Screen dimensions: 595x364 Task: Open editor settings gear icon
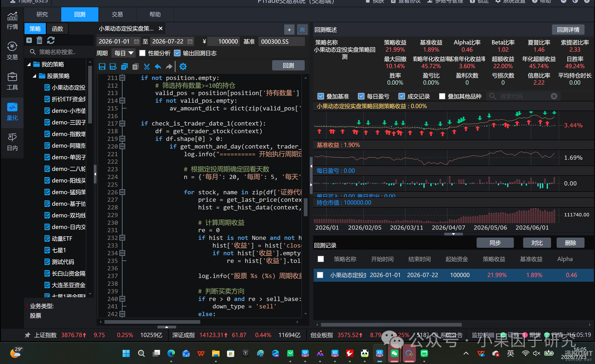pyautogui.click(x=183, y=66)
